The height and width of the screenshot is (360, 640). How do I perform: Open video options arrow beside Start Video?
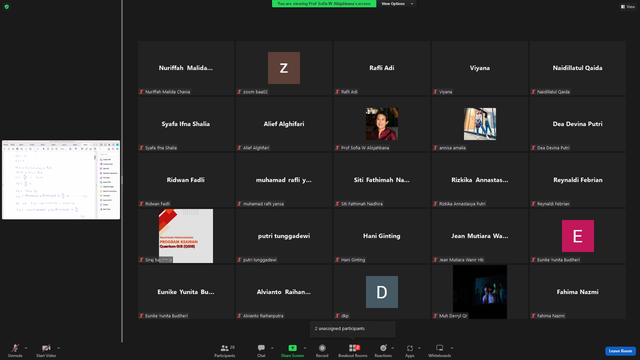coord(58,348)
